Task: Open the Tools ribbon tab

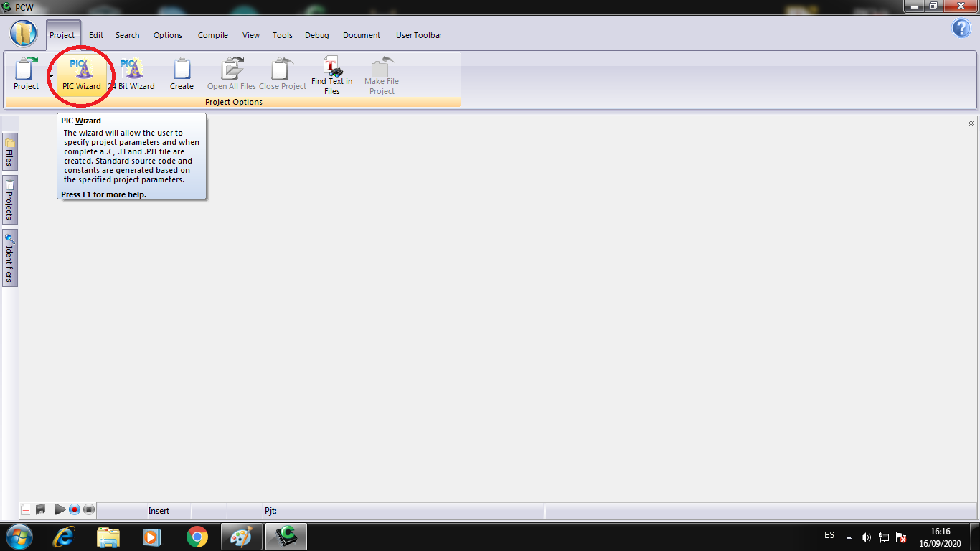Action: (x=283, y=35)
